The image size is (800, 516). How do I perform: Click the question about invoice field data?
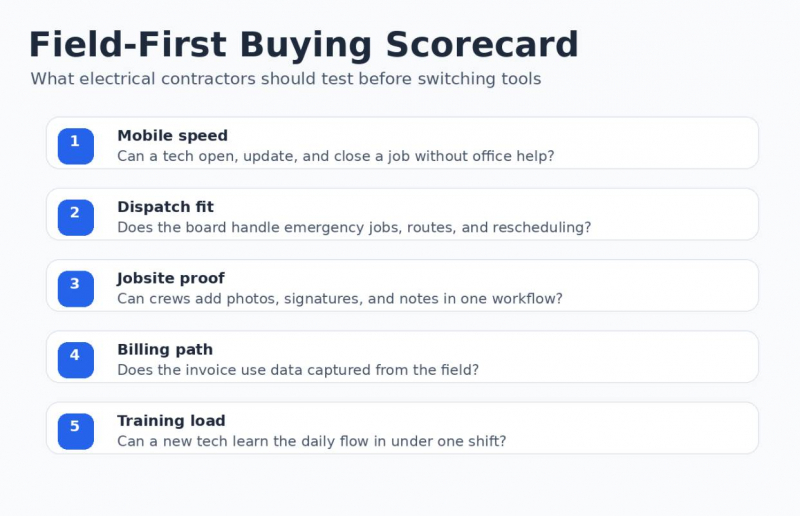click(x=298, y=370)
